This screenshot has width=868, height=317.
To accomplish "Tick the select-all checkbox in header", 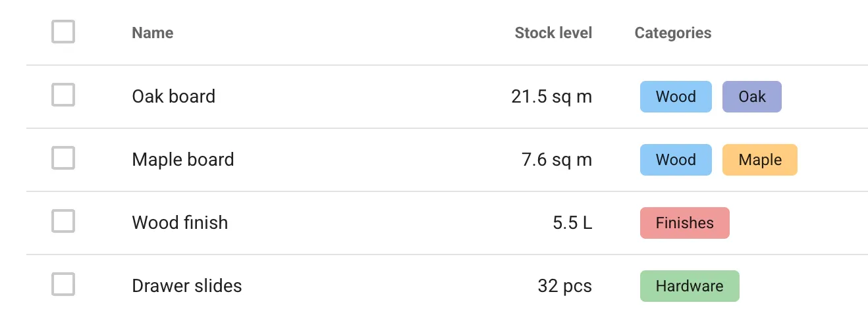I will [x=63, y=32].
